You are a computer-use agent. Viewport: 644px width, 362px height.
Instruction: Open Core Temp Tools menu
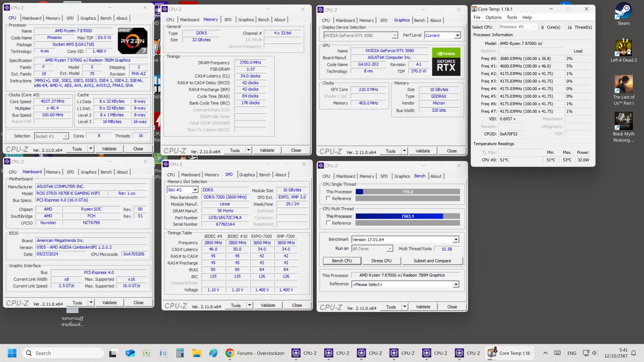tap(512, 17)
